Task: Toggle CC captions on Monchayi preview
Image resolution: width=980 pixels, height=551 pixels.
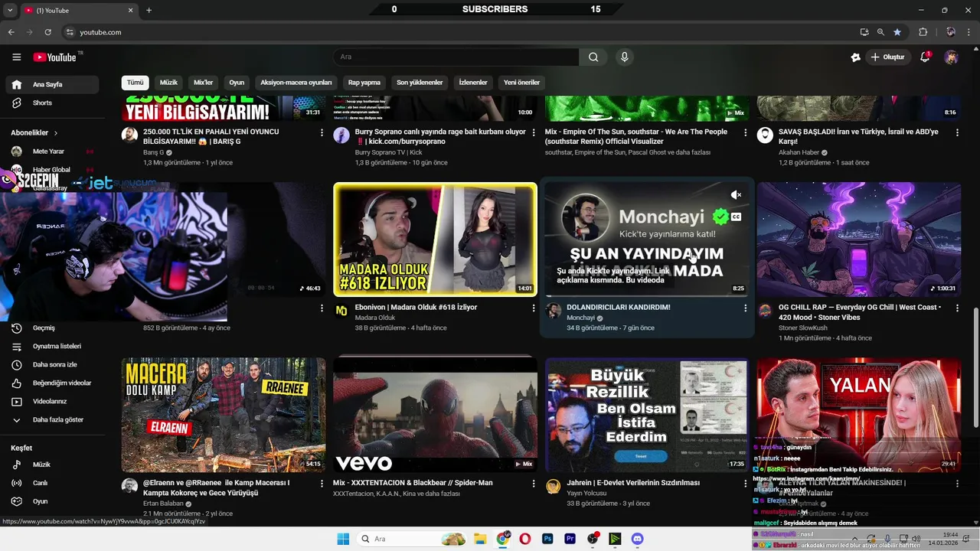Action: tap(736, 217)
